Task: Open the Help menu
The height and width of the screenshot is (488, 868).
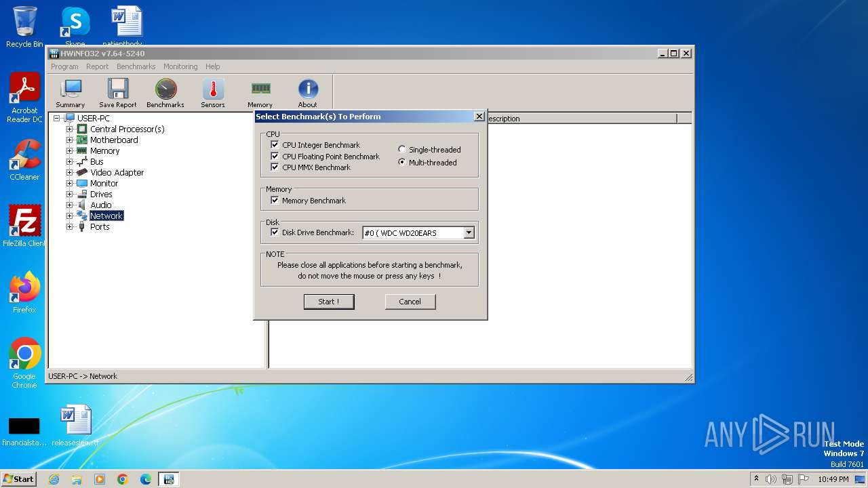Action: (x=213, y=66)
